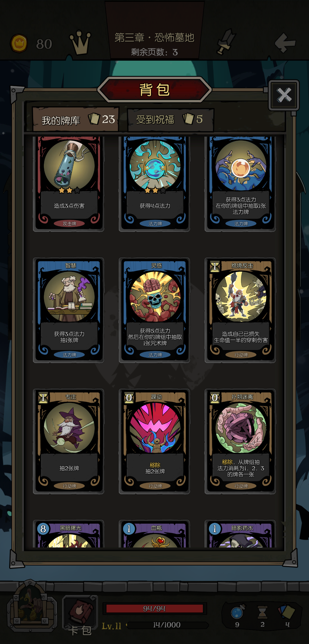Viewport: 309px width, 644px height.
Task: Go back with the arrow icon
Action: 285,43
